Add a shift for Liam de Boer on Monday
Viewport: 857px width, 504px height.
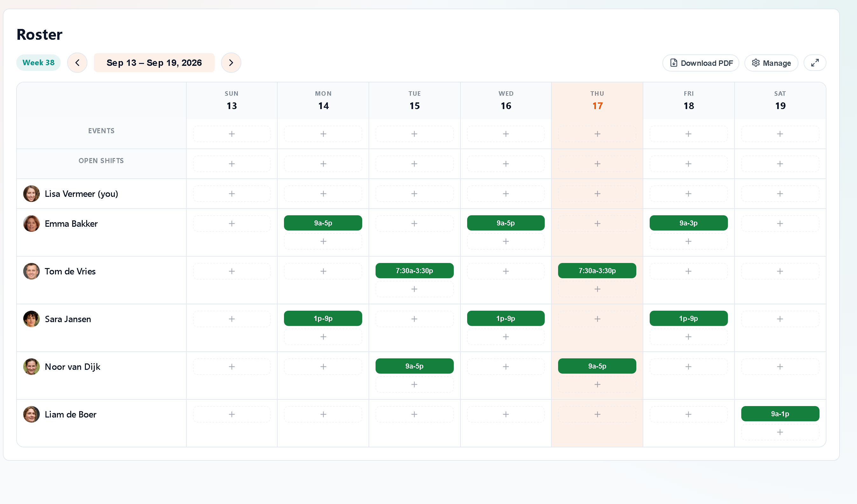(x=323, y=414)
